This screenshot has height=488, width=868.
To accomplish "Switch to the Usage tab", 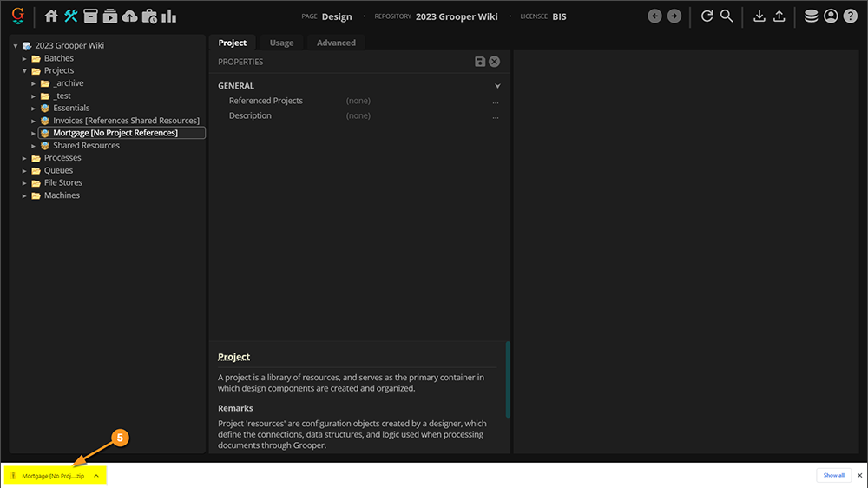I will pyautogui.click(x=281, y=43).
